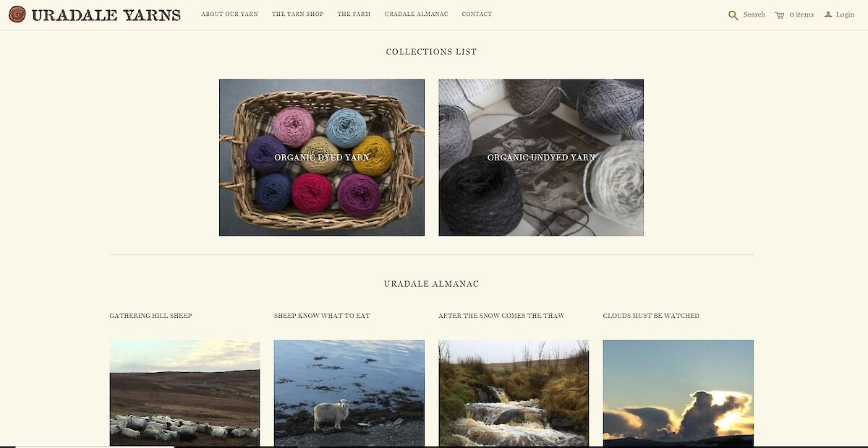Click the search magnifying glass icon
This screenshot has height=448, width=868.
[733, 15]
